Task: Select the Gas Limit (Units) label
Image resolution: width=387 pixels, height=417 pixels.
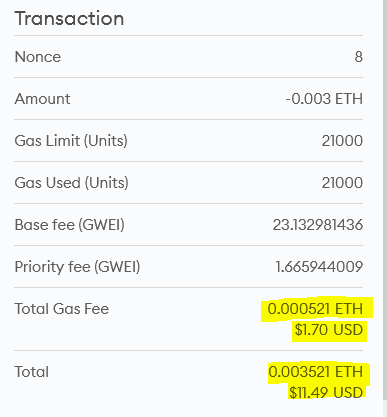Action: pos(71,141)
